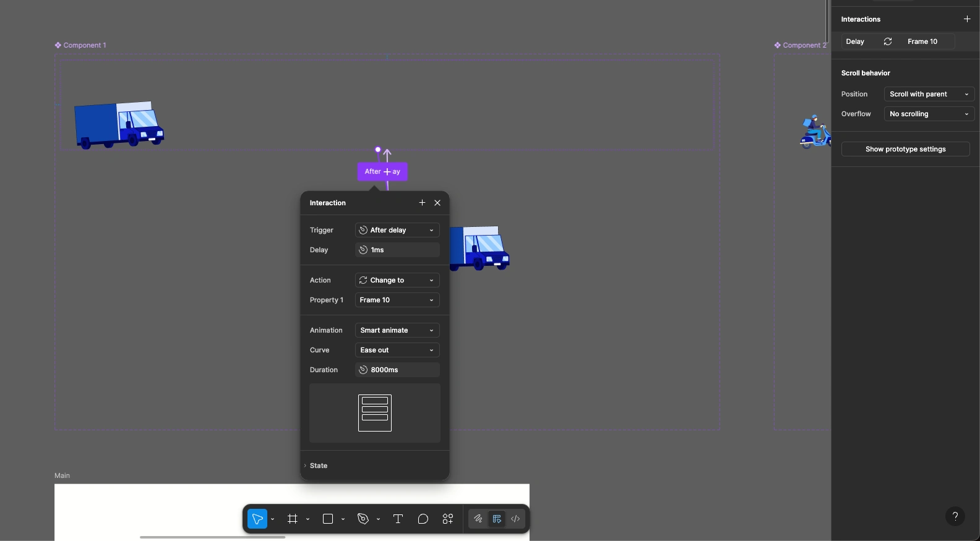
Task: Select the Delay Frame 10 interaction row
Action: click(898, 41)
